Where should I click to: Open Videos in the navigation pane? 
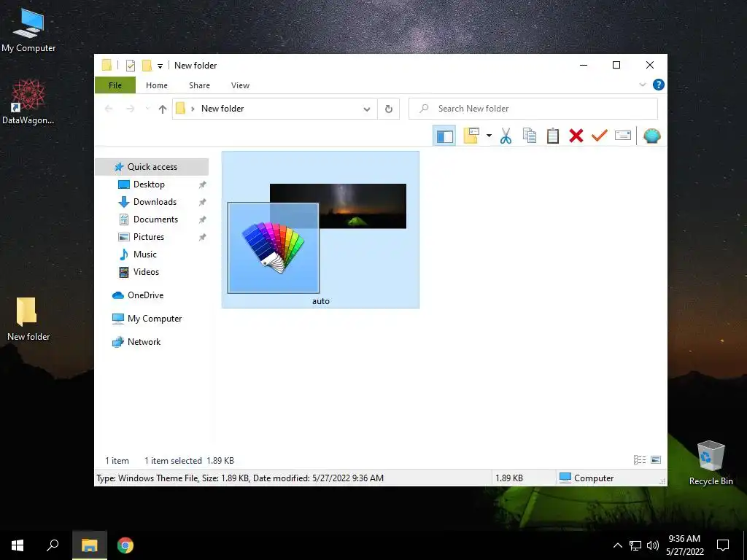coord(146,272)
